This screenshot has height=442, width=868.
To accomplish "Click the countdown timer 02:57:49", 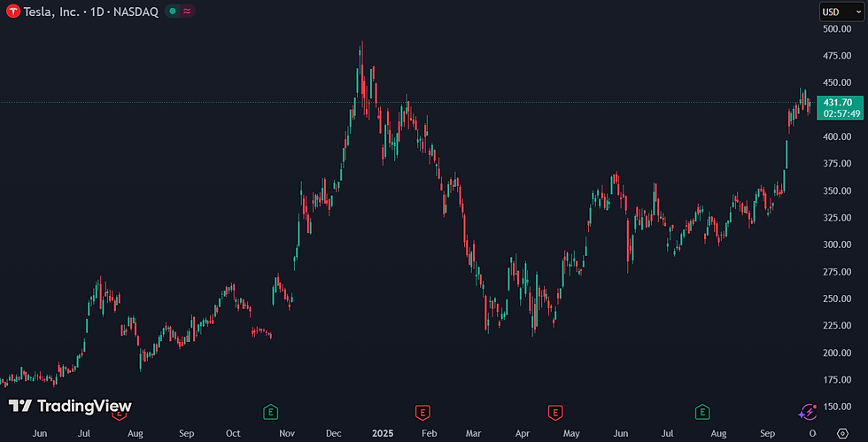I will click(841, 113).
